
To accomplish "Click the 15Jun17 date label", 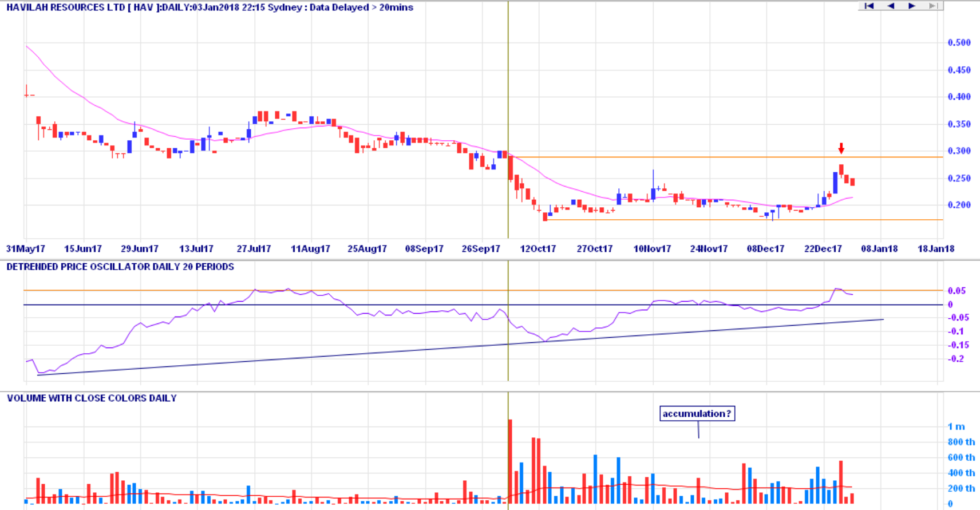I will (x=83, y=249).
